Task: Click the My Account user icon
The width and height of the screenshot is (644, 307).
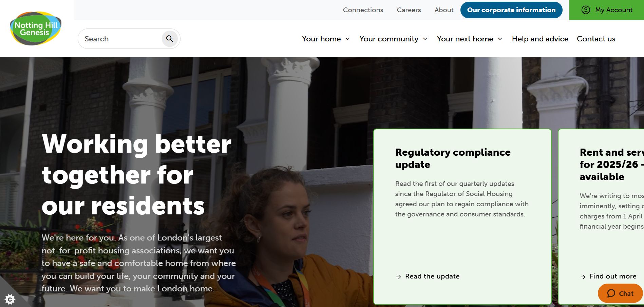Action: point(586,10)
